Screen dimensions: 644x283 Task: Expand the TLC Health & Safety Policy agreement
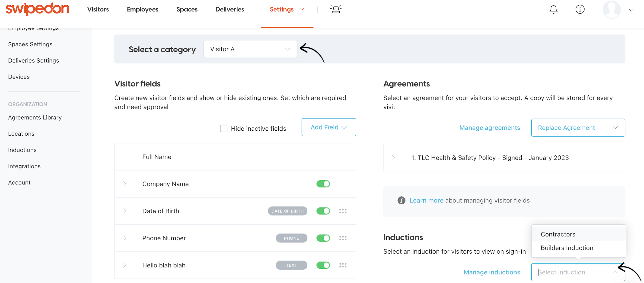(393, 158)
